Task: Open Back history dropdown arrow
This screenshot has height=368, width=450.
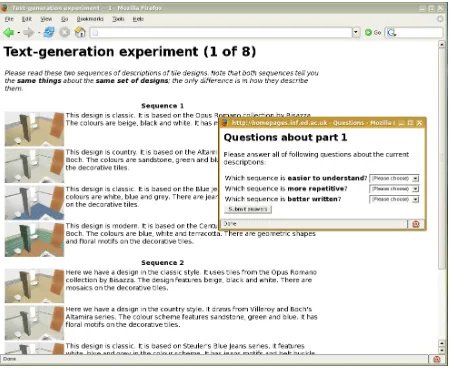Action: pyautogui.click(x=19, y=33)
